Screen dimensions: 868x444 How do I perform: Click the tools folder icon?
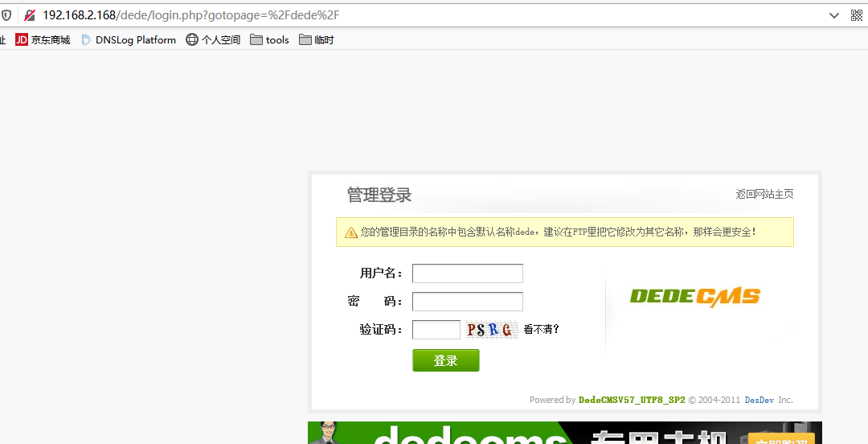256,40
